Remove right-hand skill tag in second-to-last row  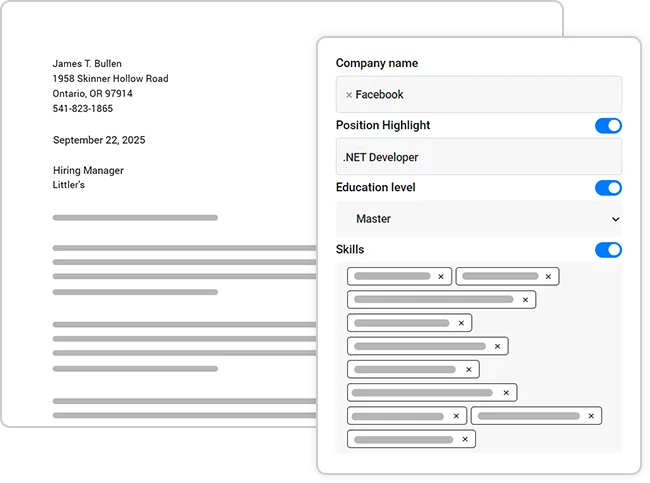click(591, 416)
